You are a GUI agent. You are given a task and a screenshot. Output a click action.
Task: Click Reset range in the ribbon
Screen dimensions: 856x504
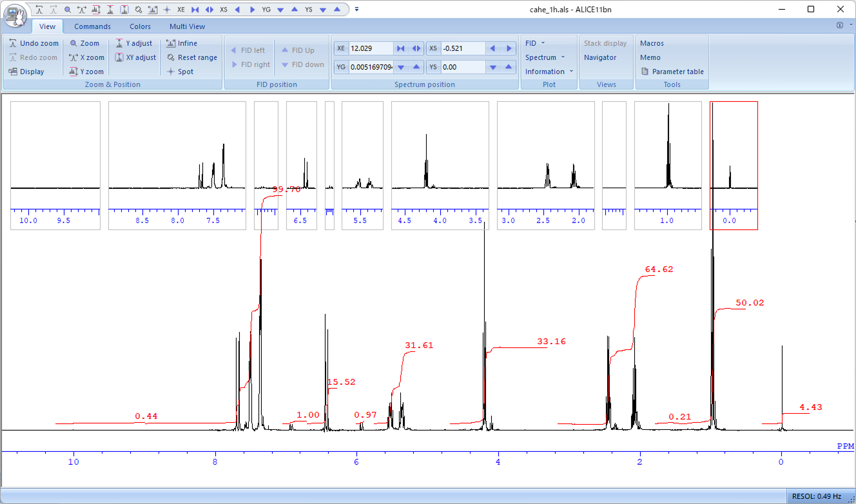pos(192,57)
